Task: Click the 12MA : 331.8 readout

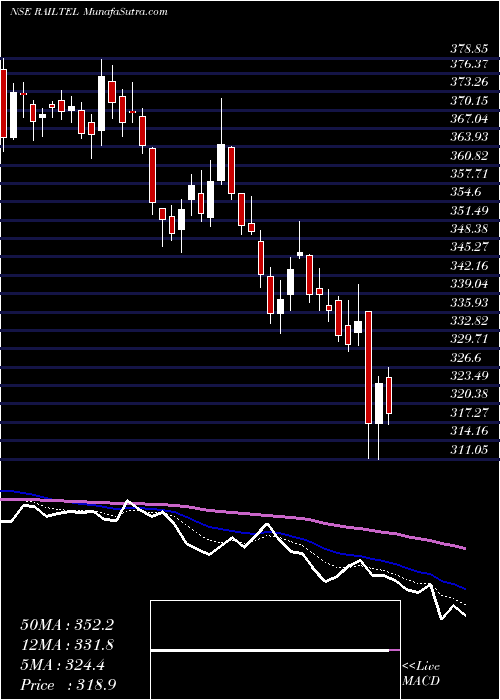Action: 67,645
